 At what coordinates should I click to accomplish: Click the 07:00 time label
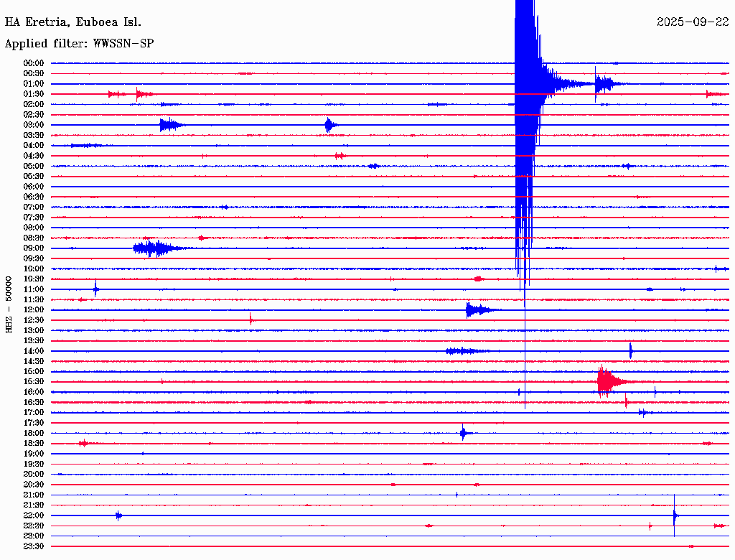[x=34, y=207]
